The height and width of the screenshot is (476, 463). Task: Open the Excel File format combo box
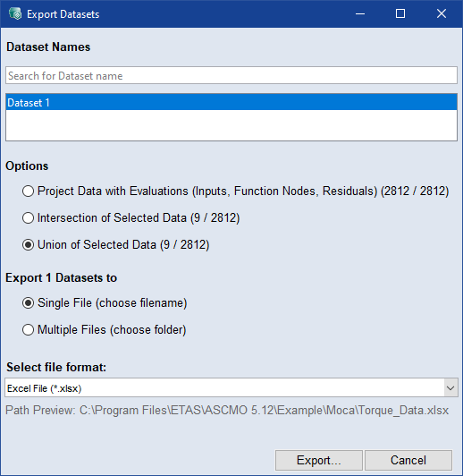[x=231, y=387]
